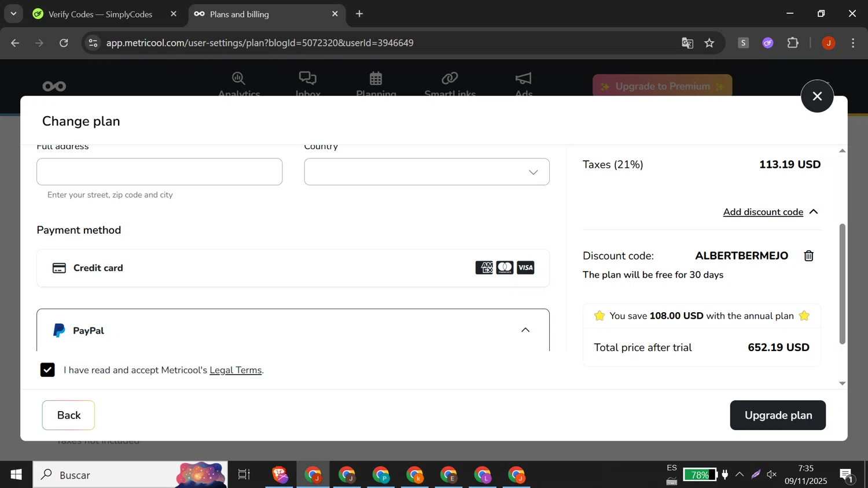This screenshot has height=488, width=868.
Task: Click the Visa card logo
Action: 525,268
